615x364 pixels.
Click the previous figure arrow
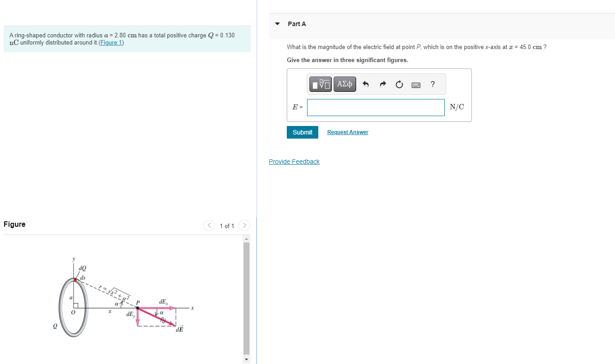pos(209,225)
